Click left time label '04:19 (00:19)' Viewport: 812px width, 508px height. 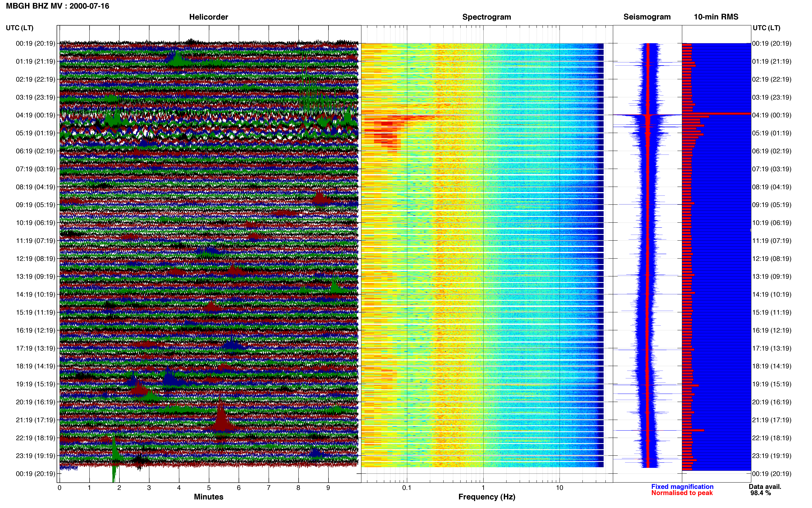click(36, 115)
